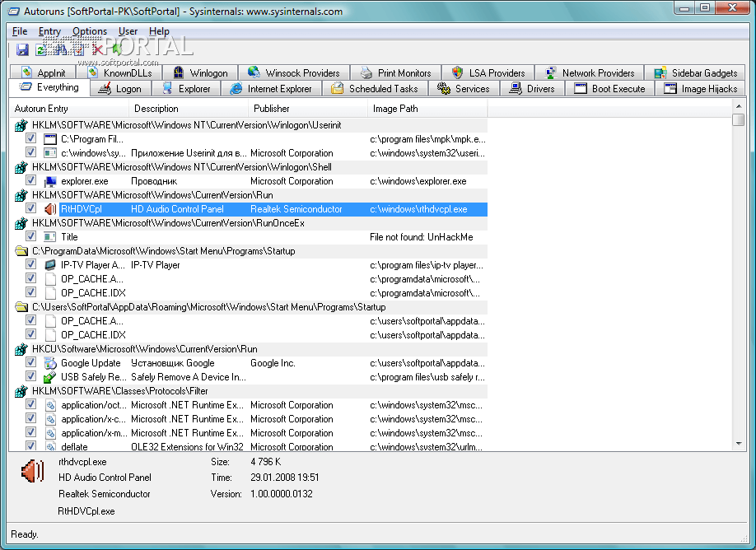Screen dimensions: 756x550
Task: Click the Save floppy disk toolbar icon
Action: [x=22, y=49]
